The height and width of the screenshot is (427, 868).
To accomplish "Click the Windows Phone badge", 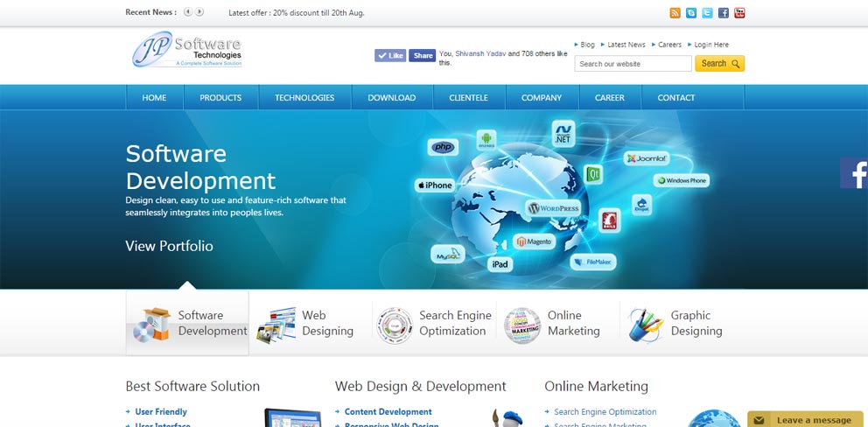I will 682,180.
